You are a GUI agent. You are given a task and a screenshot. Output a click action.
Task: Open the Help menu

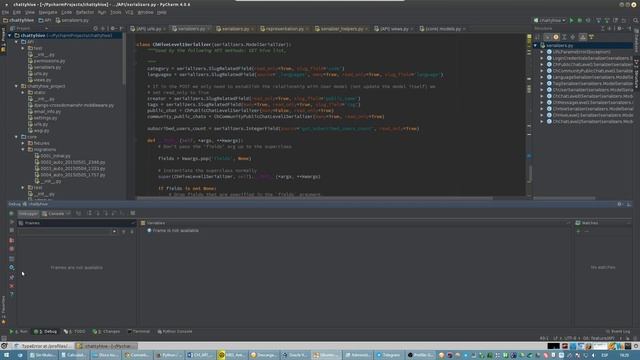(x=162, y=12)
